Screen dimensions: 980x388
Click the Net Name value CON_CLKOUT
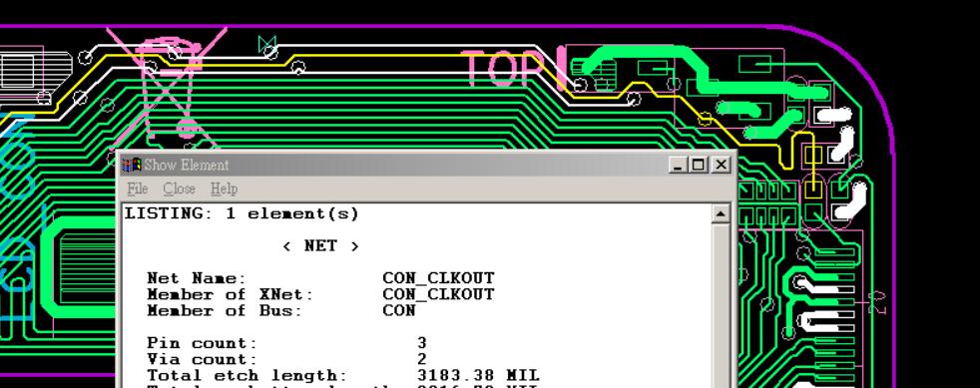point(438,278)
